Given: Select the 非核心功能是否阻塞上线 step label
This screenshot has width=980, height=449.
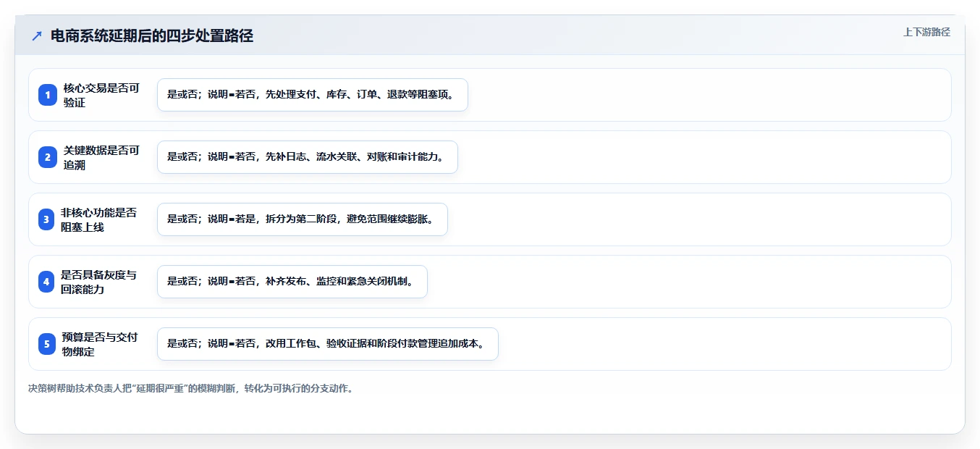Looking at the screenshot, I should tap(98, 219).
